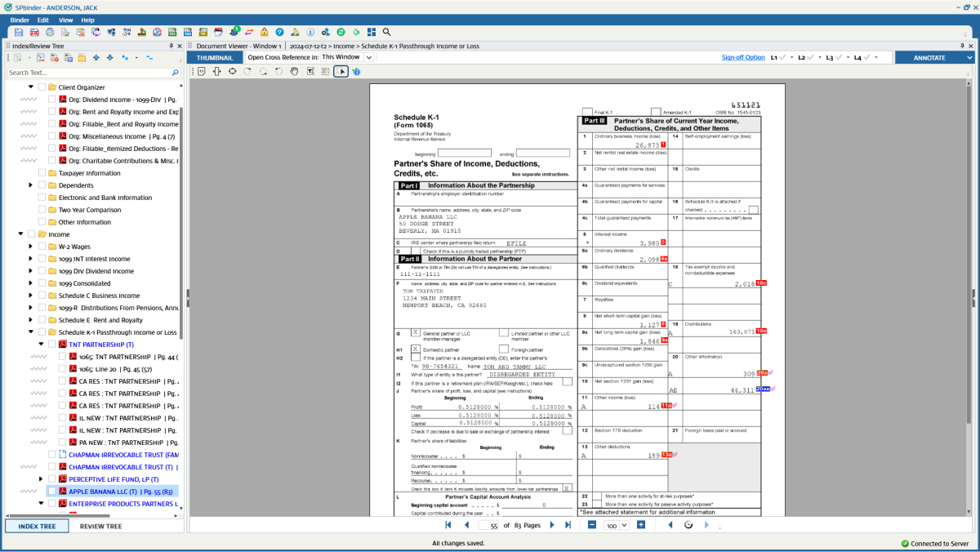The height and width of the screenshot is (552, 980).
Task: Click the padlock icon in main toolbar
Action: pos(264,32)
